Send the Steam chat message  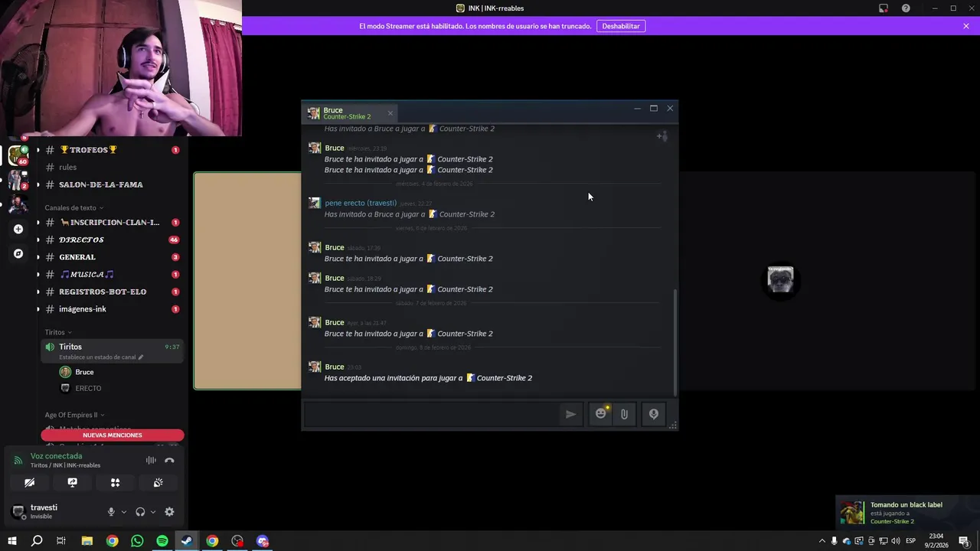(x=570, y=414)
